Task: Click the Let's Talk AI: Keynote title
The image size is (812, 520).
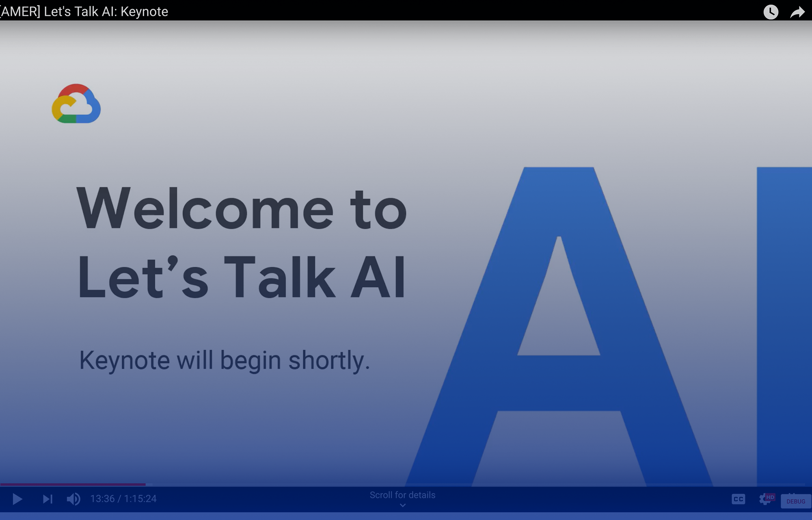Action: pyautogui.click(x=84, y=11)
